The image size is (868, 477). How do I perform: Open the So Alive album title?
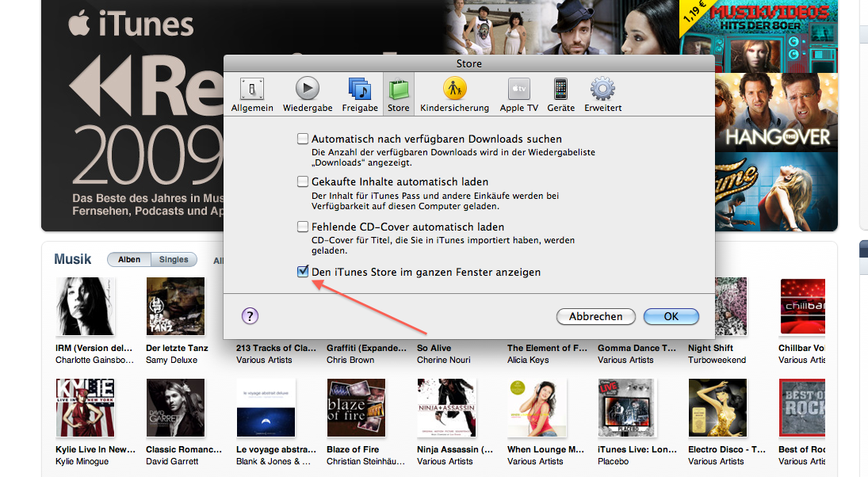[434, 348]
